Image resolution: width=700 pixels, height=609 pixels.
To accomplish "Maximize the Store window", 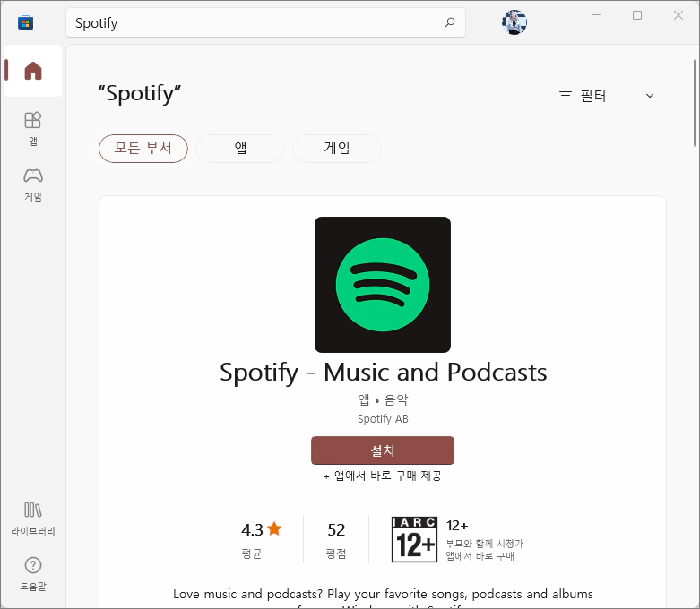I will tap(637, 15).
